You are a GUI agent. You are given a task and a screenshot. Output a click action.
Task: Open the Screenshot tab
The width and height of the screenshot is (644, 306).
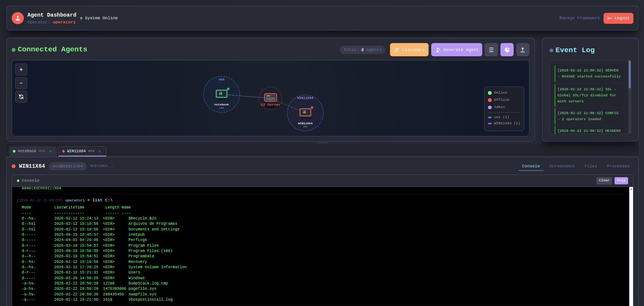tap(562, 166)
